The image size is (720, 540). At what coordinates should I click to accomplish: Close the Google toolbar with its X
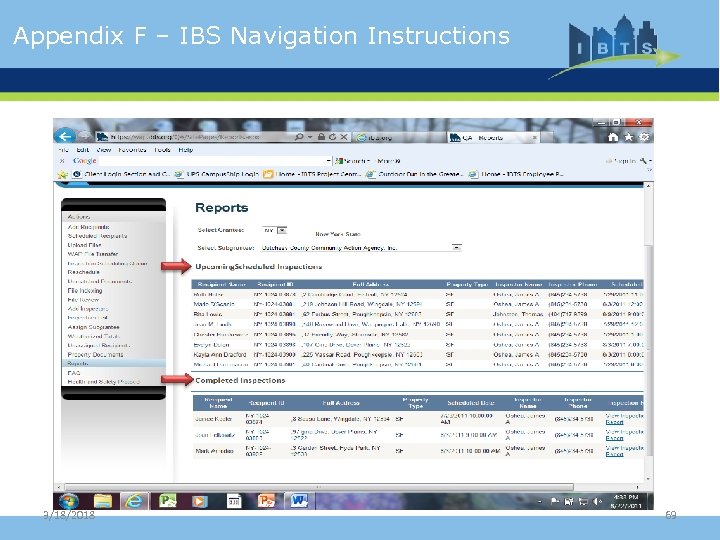[x=62, y=161]
